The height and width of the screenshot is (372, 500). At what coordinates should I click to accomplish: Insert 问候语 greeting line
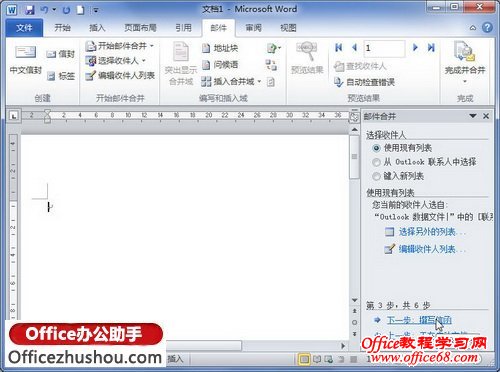click(x=220, y=65)
